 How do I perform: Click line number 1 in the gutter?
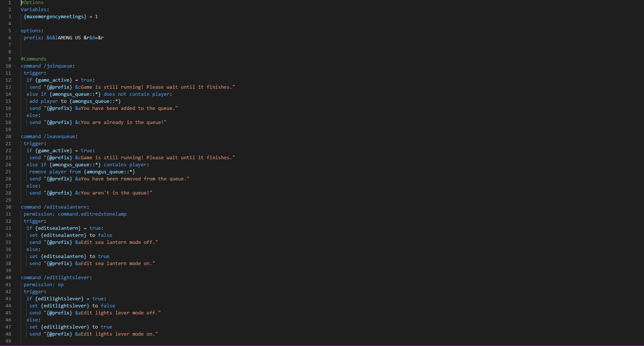(10, 3)
